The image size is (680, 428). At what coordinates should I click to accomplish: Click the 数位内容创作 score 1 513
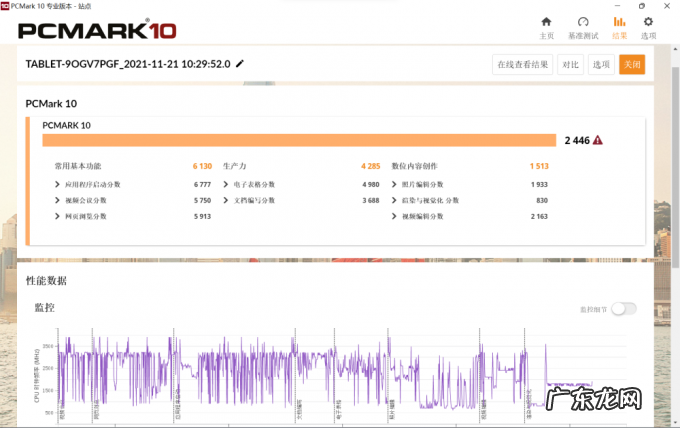pyautogui.click(x=539, y=166)
